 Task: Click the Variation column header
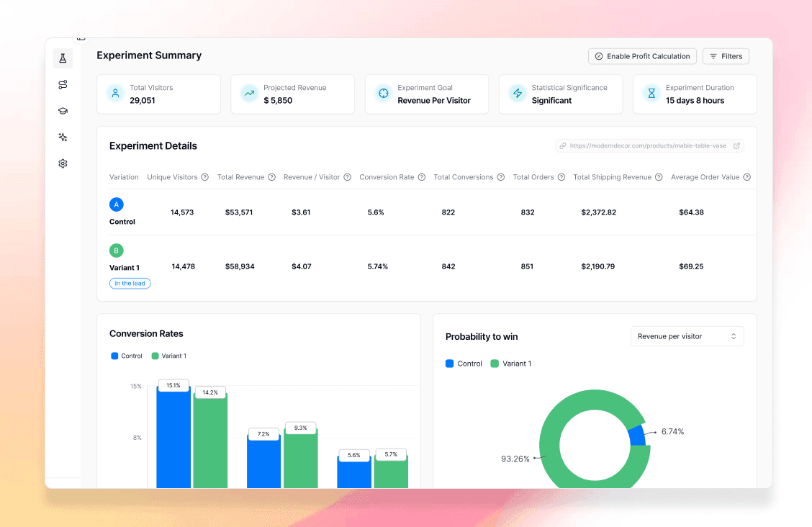(x=124, y=177)
